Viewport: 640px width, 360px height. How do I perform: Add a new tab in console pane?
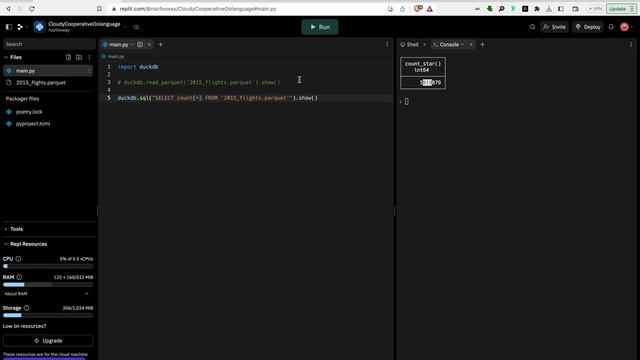pos(482,44)
